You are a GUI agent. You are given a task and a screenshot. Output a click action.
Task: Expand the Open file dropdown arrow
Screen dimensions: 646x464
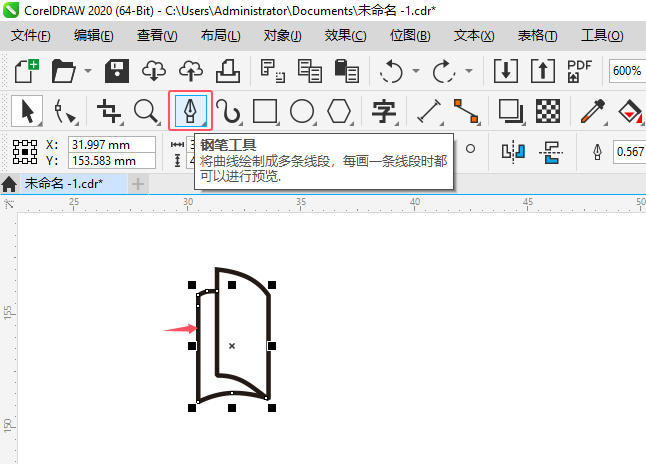(x=88, y=71)
